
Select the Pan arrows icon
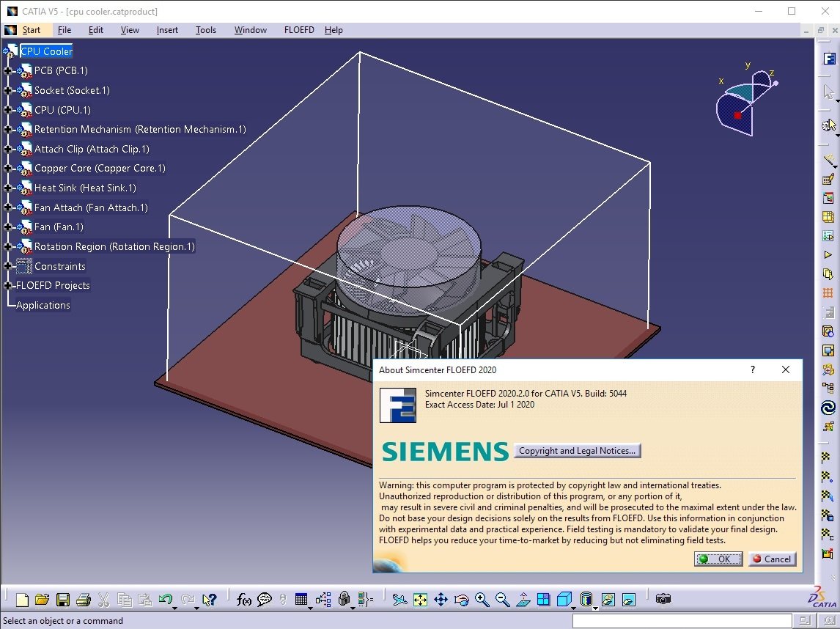click(441, 600)
